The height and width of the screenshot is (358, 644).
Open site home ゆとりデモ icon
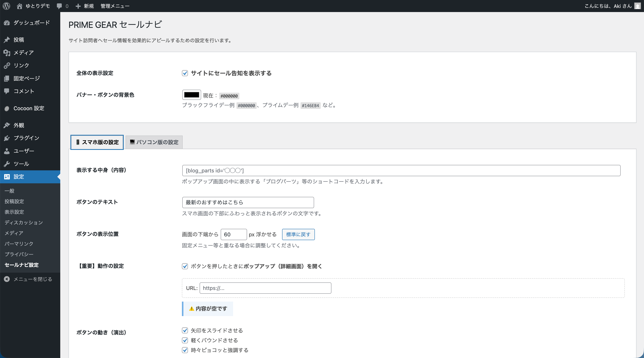tap(20, 6)
